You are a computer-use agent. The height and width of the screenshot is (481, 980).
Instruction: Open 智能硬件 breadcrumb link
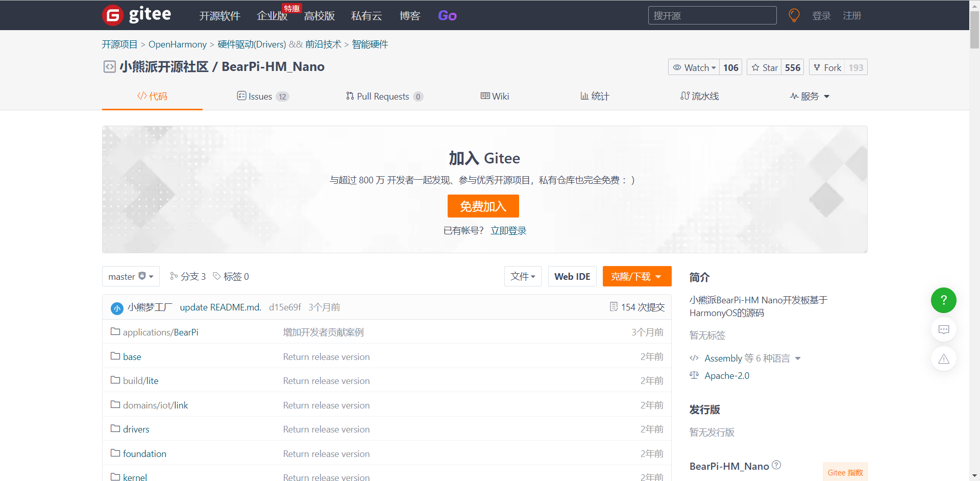pyautogui.click(x=370, y=44)
